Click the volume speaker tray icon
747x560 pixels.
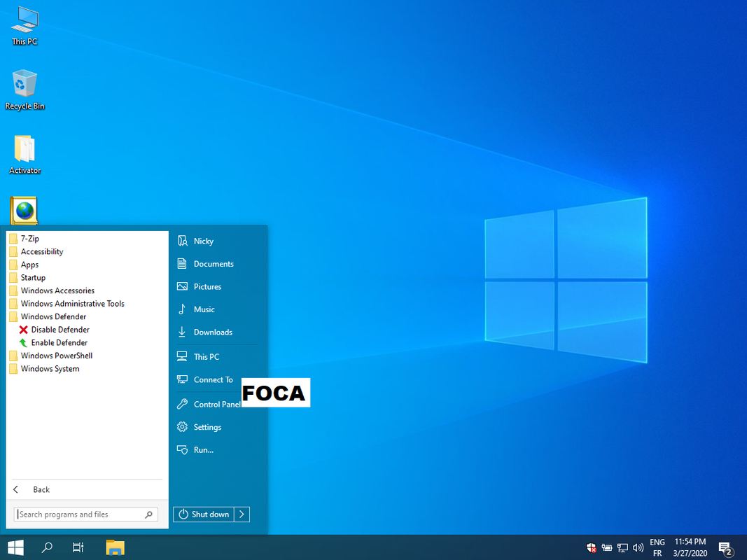pos(638,547)
